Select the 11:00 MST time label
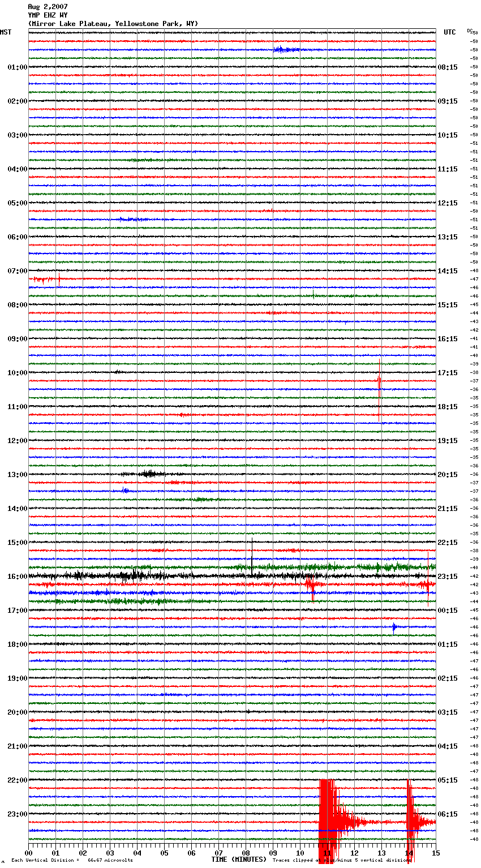 18,407
